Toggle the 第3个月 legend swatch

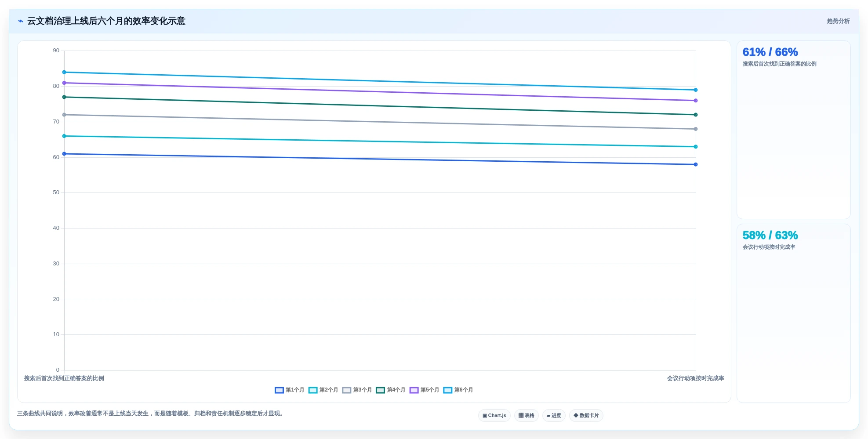[347, 390]
